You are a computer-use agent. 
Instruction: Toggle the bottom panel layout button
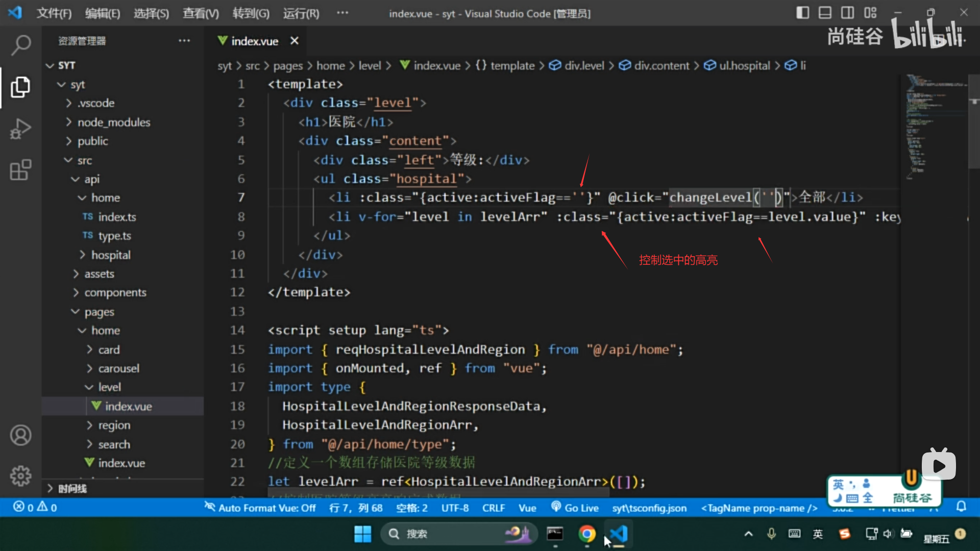(825, 13)
